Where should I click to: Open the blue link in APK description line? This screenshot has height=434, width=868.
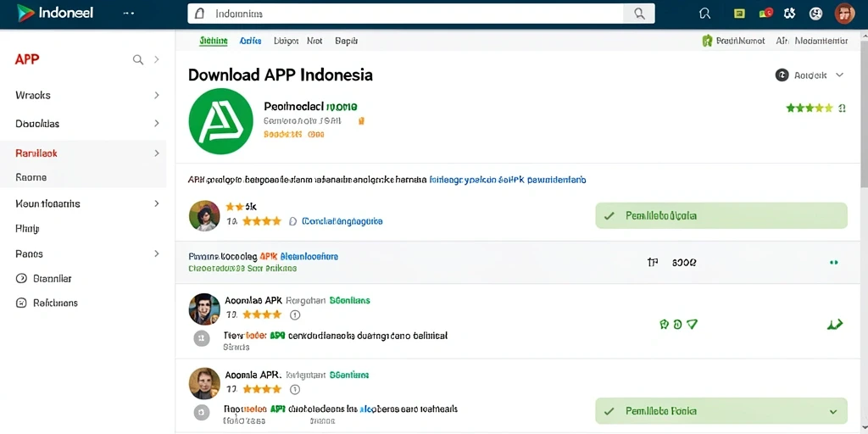pyautogui.click(x=509, y=180)
